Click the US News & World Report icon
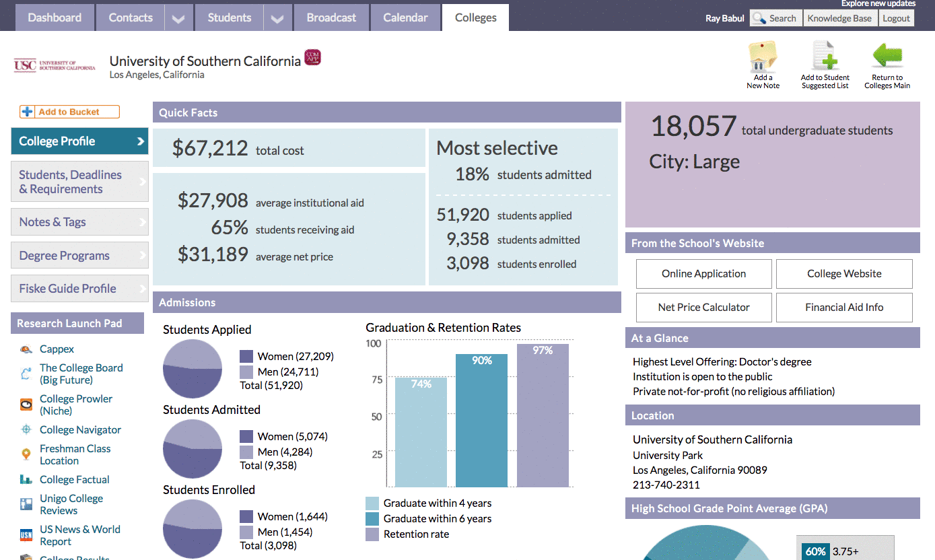The width and height of the screenshot is (935, 560). coord(26,535)
